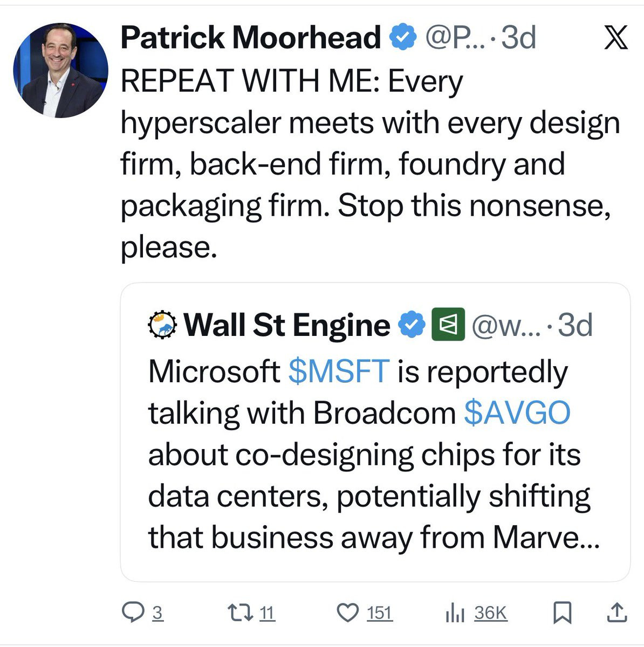Screen dimensions: 644x647
Task: Click the 151 likes count
Action: (380, 613)
